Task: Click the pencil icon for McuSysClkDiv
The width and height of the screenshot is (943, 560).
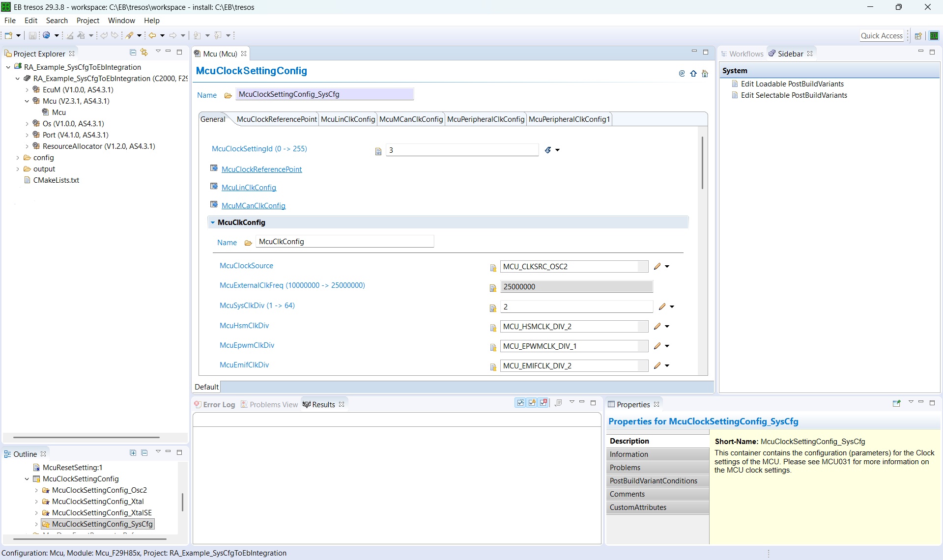Action: point(662,307)
